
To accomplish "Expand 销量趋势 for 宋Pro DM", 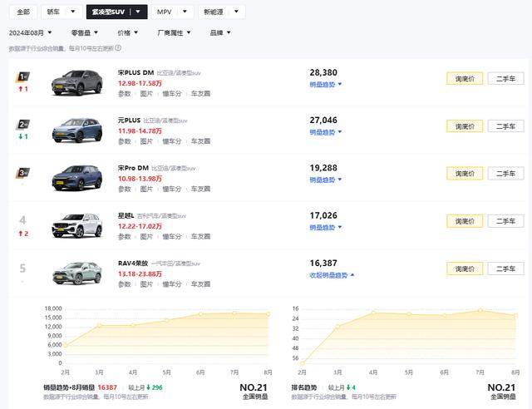I will pyautogui.click(x=325, y=180).
